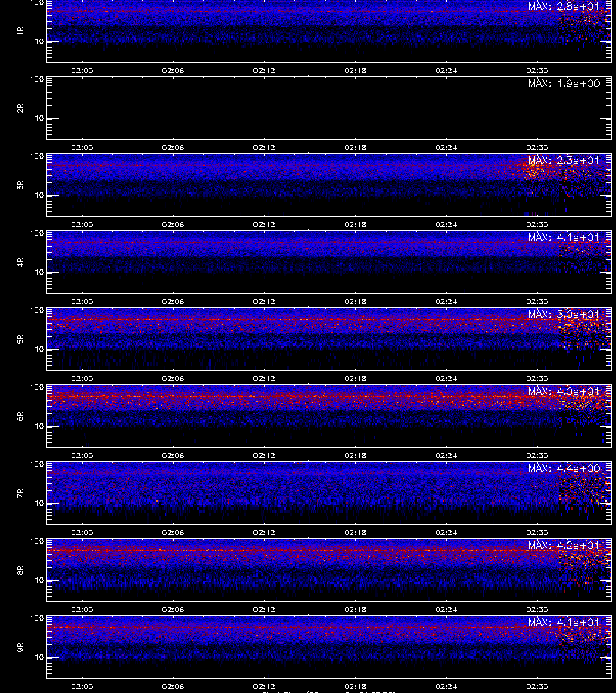Click the 02:24 time label below 4R panel
The height and width of the screenshot is (693, 616).
coord(447,301)
